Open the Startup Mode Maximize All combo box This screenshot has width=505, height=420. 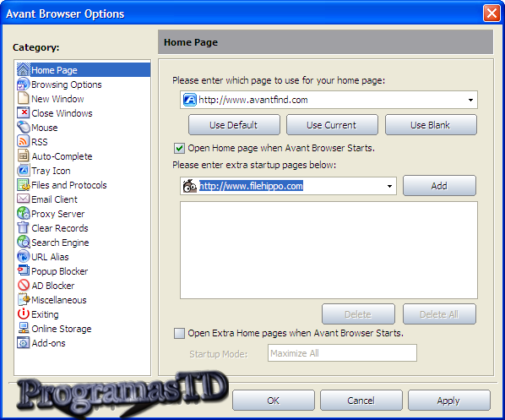tap(342, 353)
